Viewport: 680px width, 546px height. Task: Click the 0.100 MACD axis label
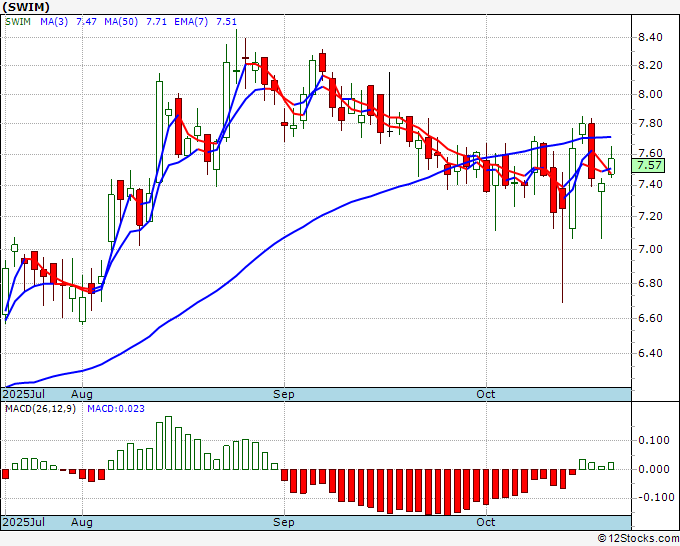[x=654, y=441]
